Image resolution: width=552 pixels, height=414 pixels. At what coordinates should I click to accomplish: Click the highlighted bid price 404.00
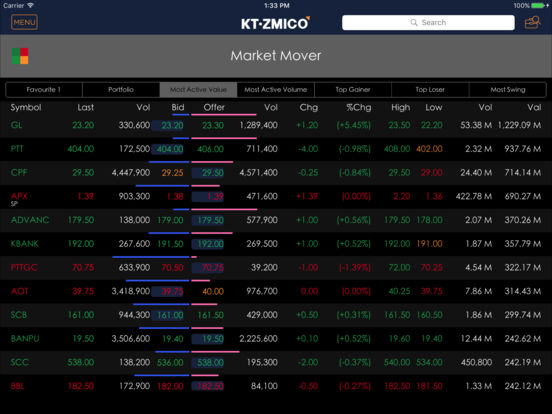click(169, 149)
